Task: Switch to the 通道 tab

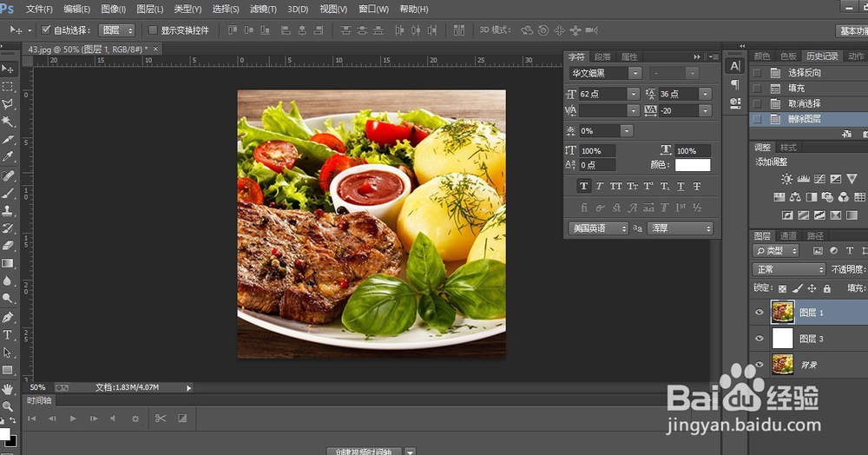Action: pyautogui.click(x=788, y=235)
